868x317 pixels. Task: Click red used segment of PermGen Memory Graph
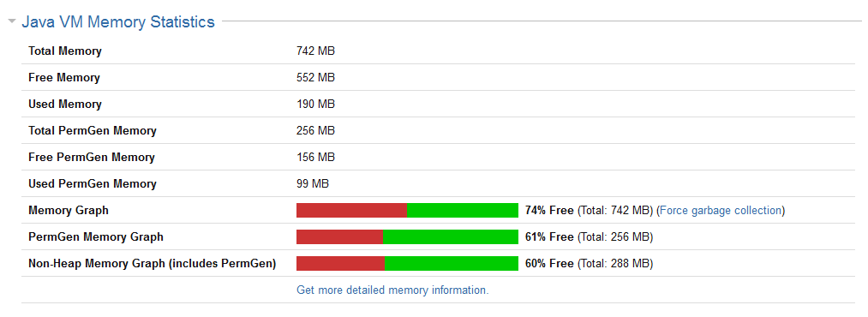340,236
